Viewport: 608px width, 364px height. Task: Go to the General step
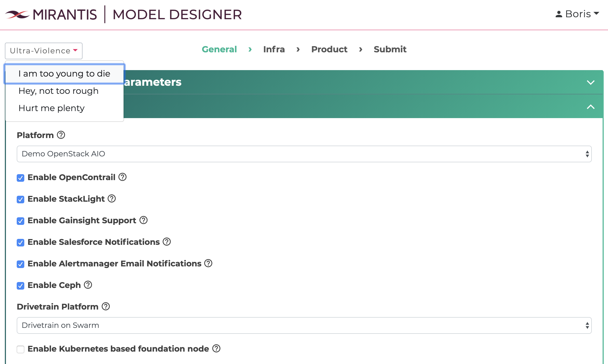pos(219,49)
